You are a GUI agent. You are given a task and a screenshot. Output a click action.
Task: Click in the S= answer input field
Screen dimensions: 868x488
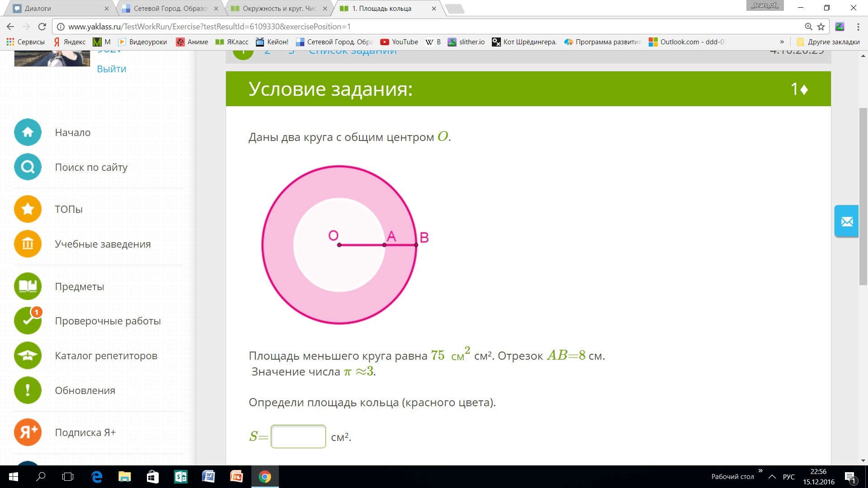tap(298, 436)
